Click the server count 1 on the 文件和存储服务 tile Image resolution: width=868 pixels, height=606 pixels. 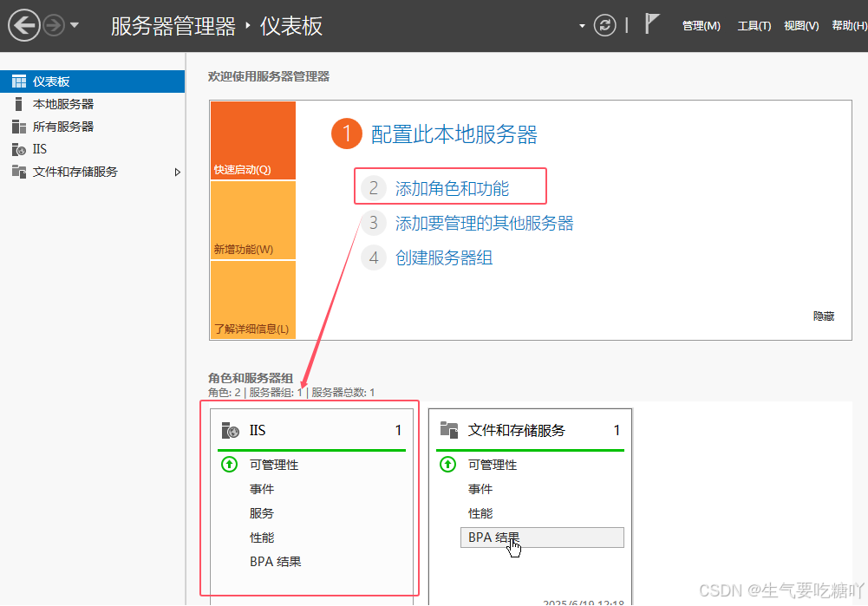(x=617, y=430)
